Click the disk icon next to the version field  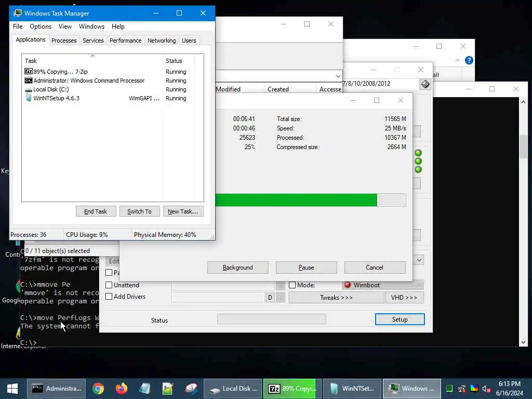(x=425, y=84)
